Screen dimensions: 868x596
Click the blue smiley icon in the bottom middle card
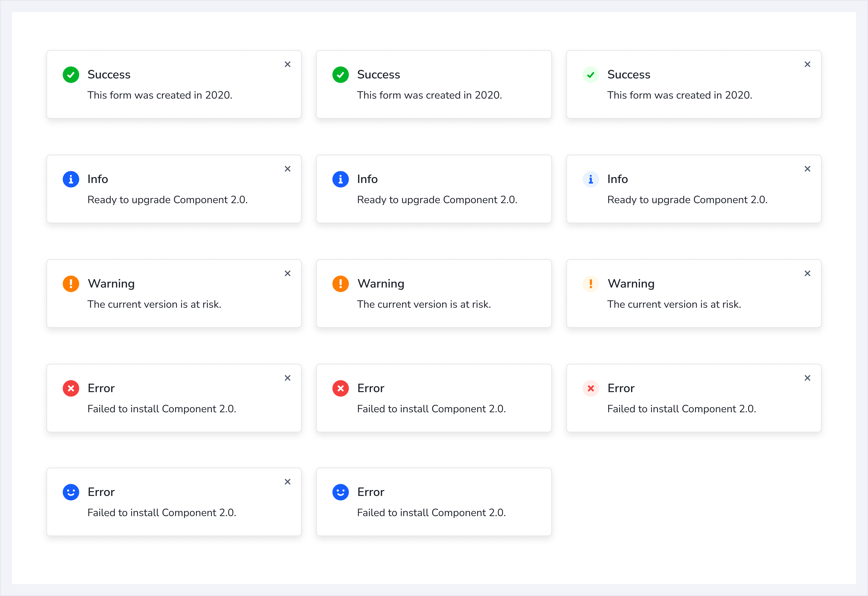[340, 492]
